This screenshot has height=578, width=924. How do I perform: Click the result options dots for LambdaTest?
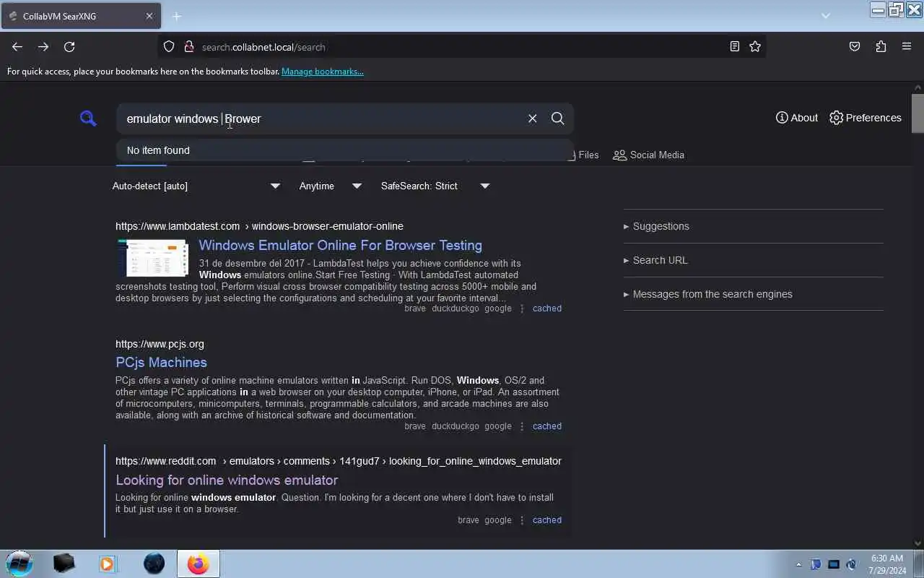click(522, 309)
